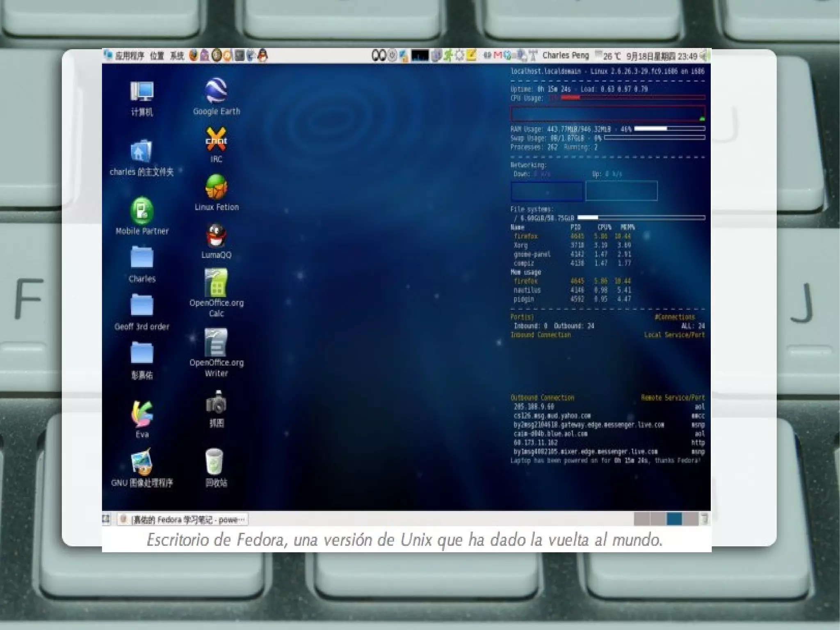840x630 pixels.
Task: Open the GNU image program icon
Action: [x=142, y=462]
